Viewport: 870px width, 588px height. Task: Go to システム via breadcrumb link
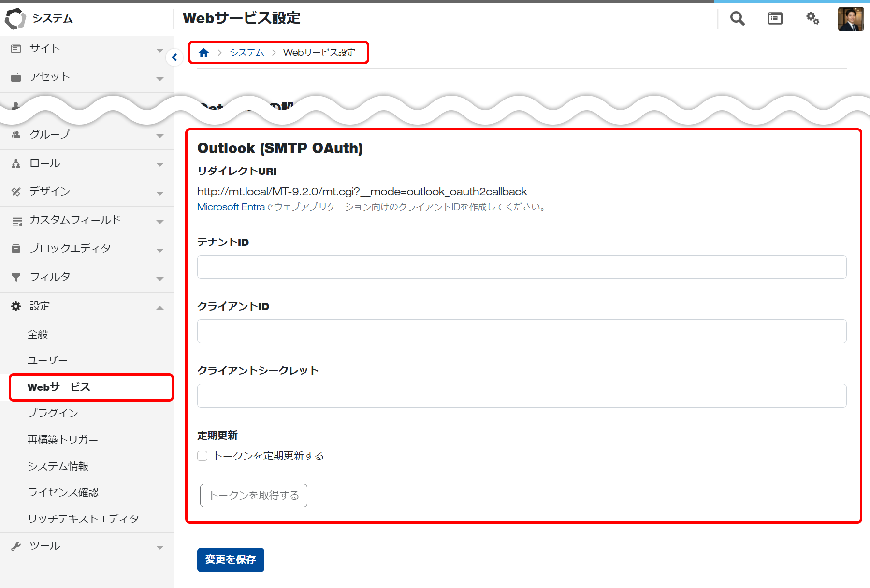pyautogui.click(x=246, y=52)
